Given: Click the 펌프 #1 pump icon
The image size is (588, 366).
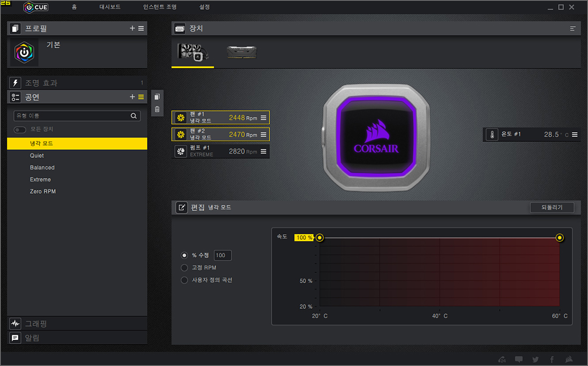Looking at the screenshot, I should coord(181,151).
